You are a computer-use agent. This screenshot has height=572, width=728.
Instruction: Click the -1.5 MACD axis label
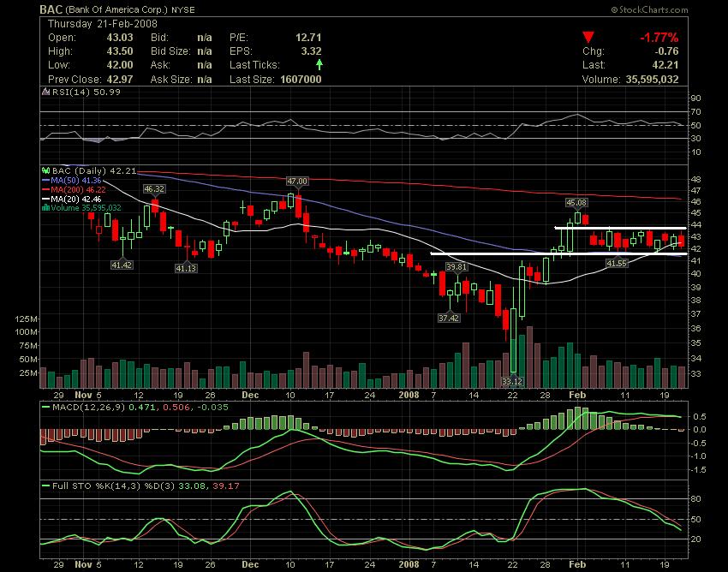pos(699,470)
